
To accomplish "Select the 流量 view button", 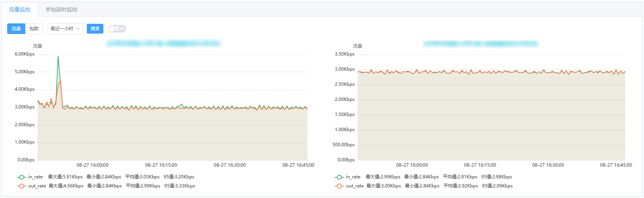I will pyautogui.click(x=16, y=29).
